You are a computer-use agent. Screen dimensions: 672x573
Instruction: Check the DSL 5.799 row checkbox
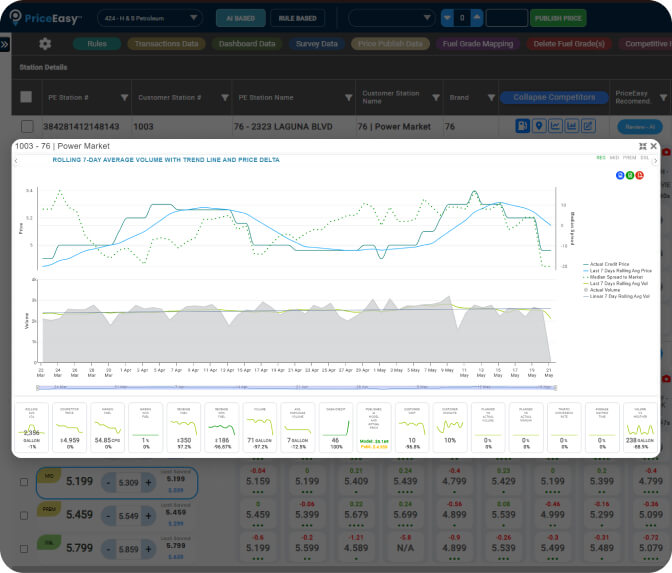[24, 549]
